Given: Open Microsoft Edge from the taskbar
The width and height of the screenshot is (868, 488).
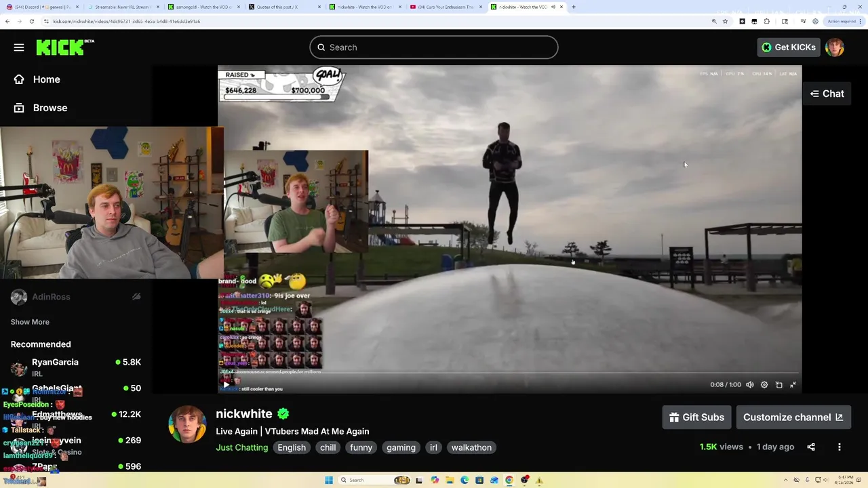Looking at the screenshot, I should coord(465,481).
